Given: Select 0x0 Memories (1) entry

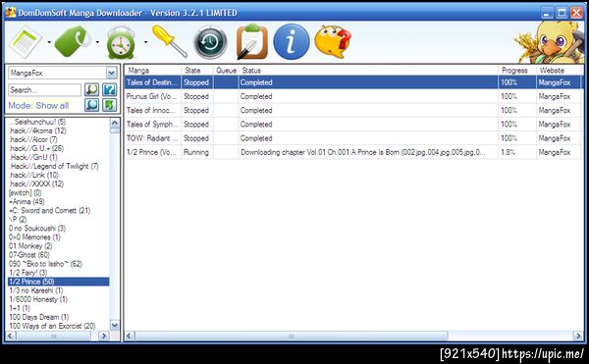Looking at the screenshot, I should click(34, 237).
